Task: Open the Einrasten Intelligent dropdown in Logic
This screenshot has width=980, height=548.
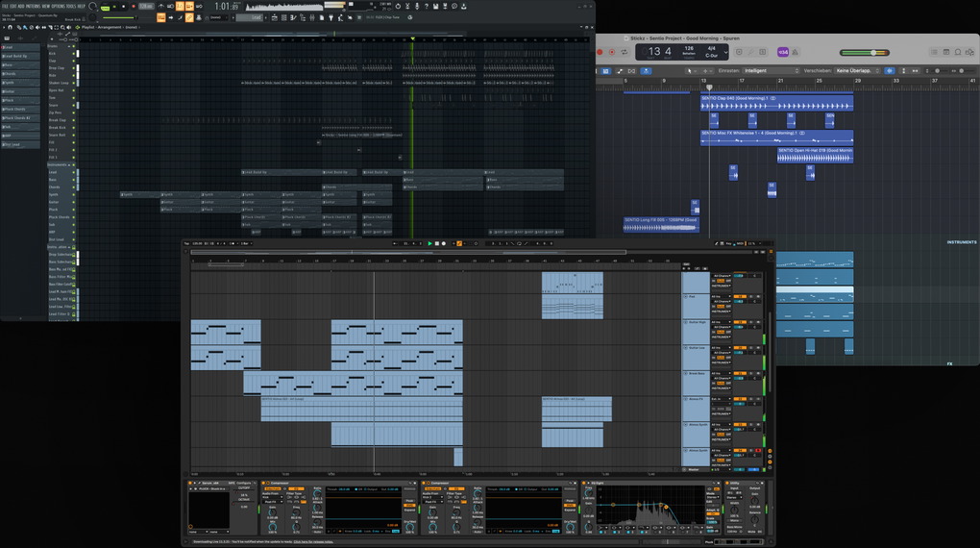Action: (x=773, y=71)
